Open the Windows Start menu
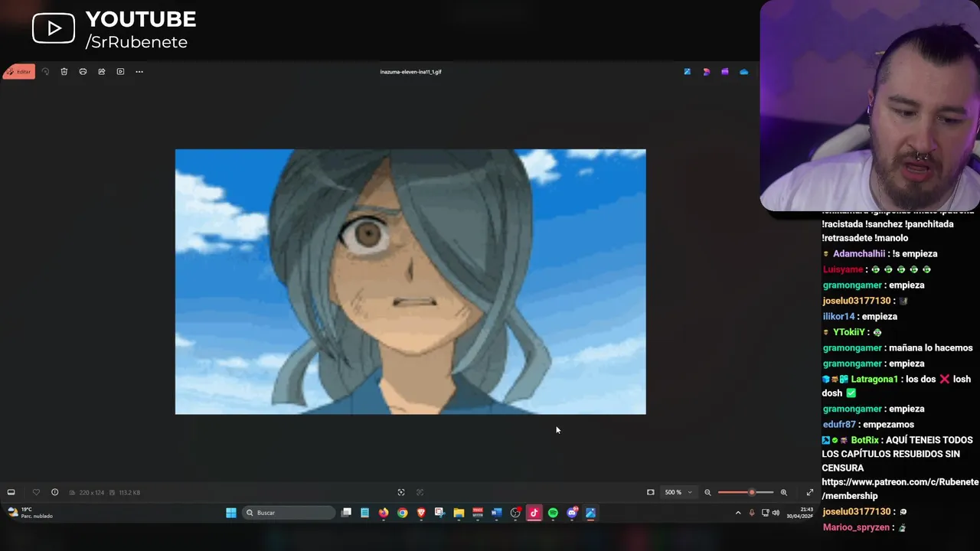Image resolution: width=980 pixels, height=551 pixels. tap(231, 513)
